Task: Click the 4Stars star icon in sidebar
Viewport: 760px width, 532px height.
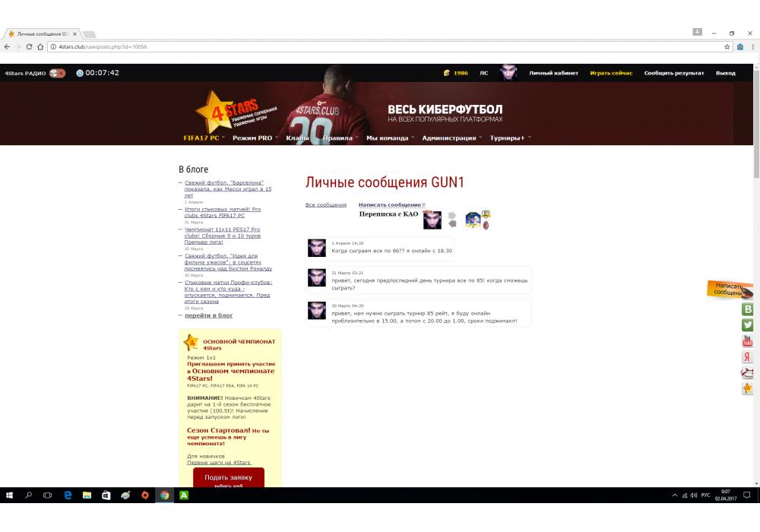Action: tap(748, 388)
